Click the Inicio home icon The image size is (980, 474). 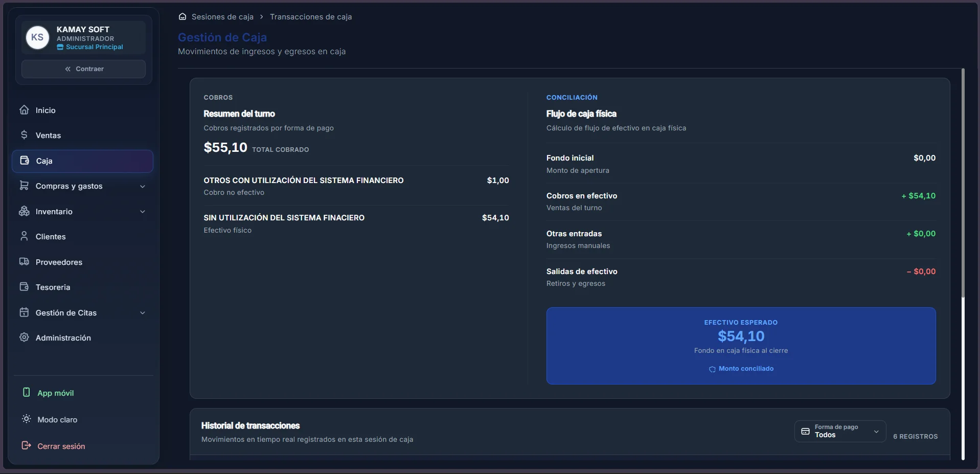(x=24, y=110)
